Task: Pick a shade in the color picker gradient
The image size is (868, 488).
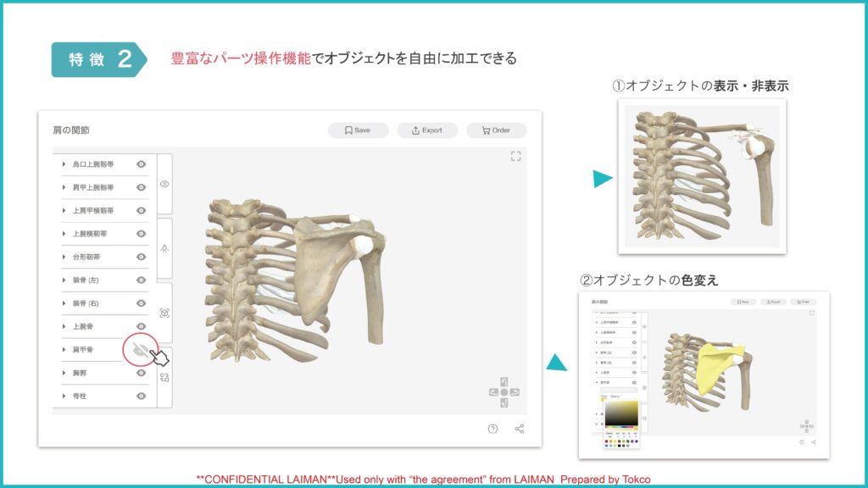Action: coord(621,413)
